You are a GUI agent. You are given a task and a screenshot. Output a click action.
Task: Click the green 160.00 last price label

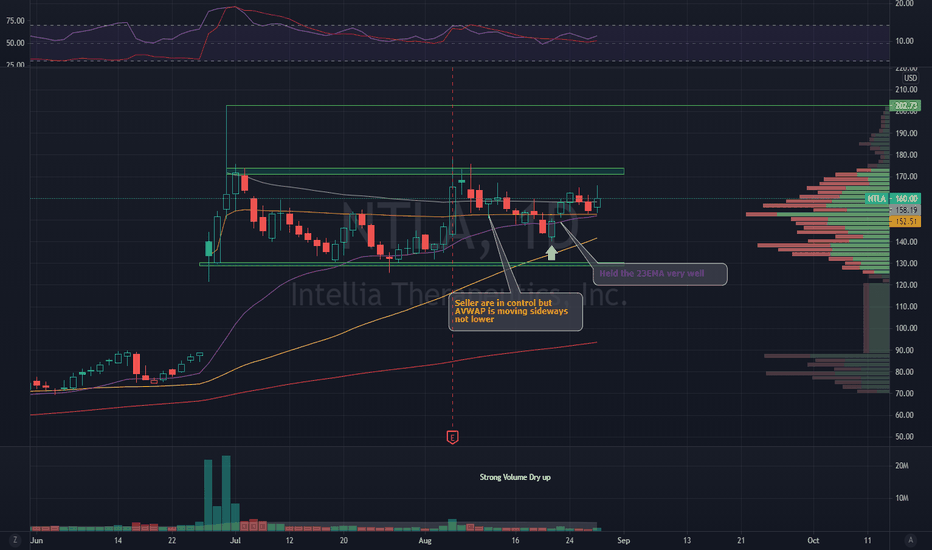click(905, 199)
